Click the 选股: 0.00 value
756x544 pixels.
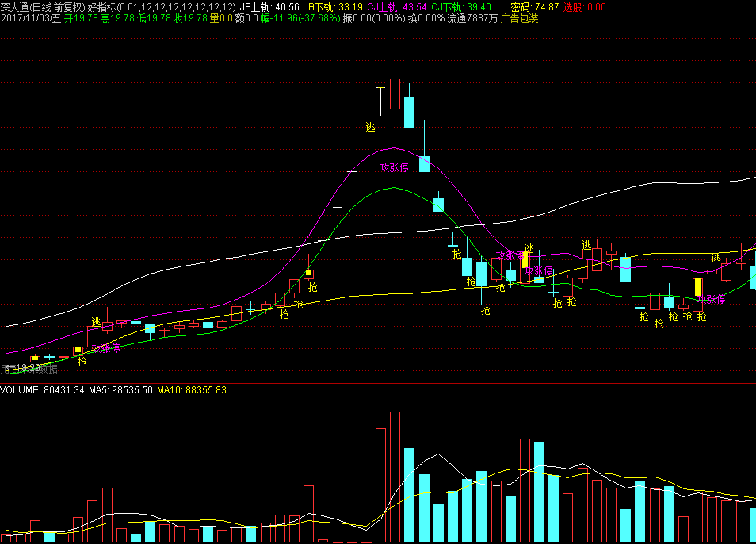pos(584,7)
